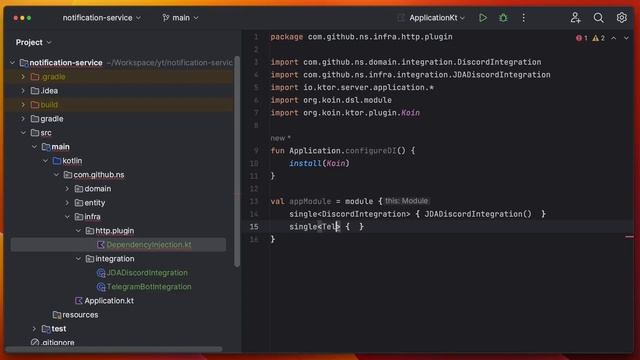
Task: Click the project tree horizontal scrollbar
Action: coord(114,349)
